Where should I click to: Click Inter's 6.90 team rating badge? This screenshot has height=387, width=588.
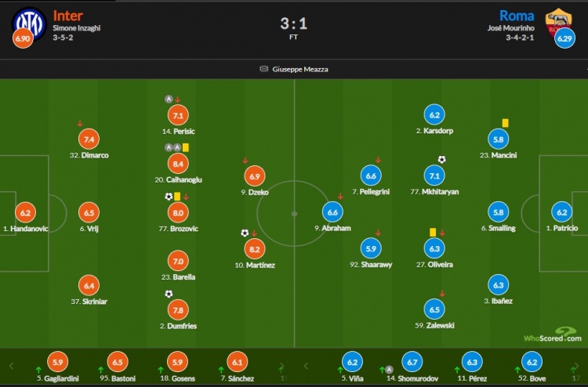click(x=23, y=38)
